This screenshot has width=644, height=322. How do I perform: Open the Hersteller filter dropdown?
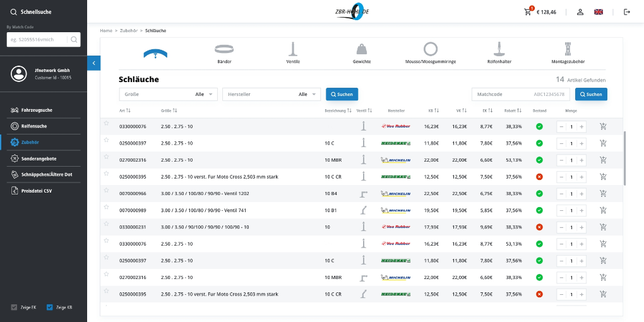(x=271, y=94)
